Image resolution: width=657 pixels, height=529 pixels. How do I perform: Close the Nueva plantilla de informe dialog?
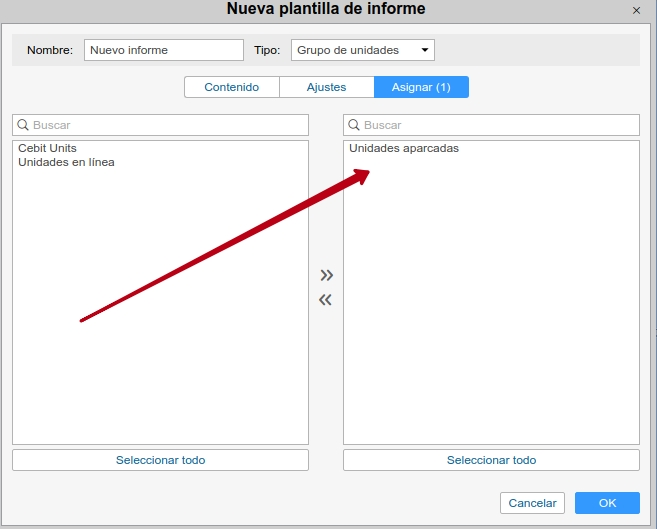[636, 10]
